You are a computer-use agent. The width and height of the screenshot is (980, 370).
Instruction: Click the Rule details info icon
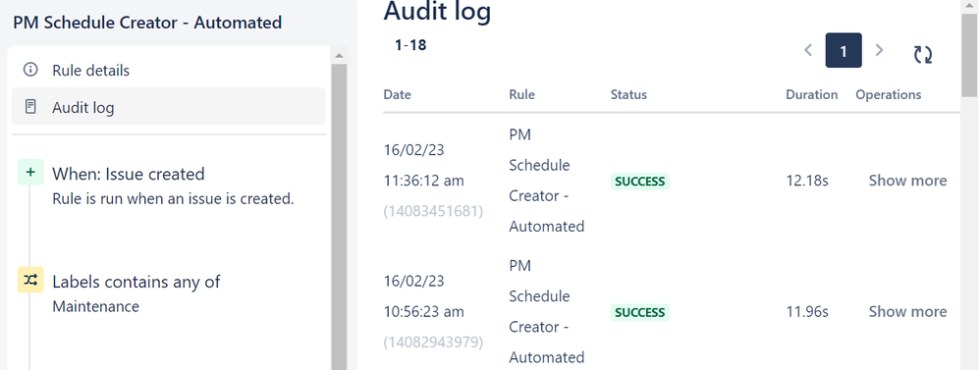coord(30,70)
